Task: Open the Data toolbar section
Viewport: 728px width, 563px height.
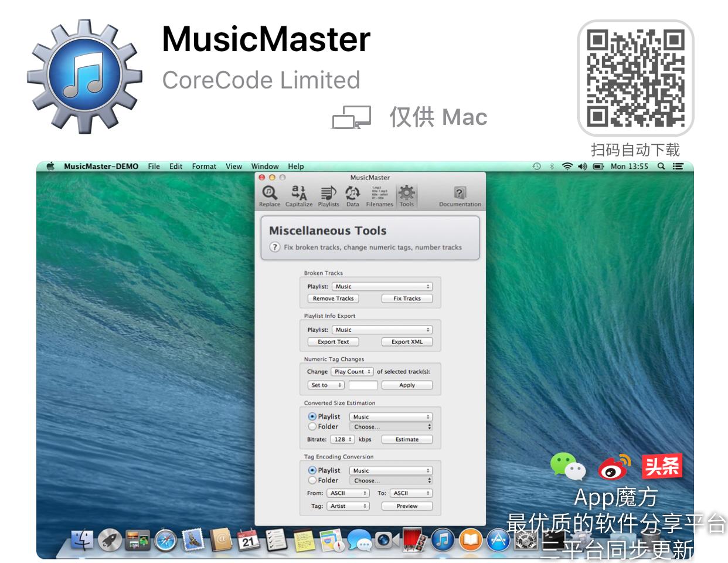Action: [352, 196]
